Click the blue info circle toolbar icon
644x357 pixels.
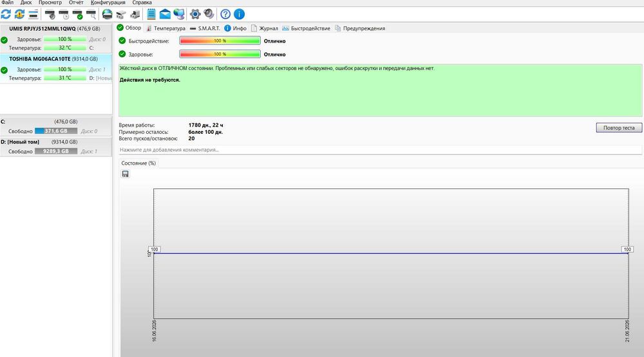239,14
